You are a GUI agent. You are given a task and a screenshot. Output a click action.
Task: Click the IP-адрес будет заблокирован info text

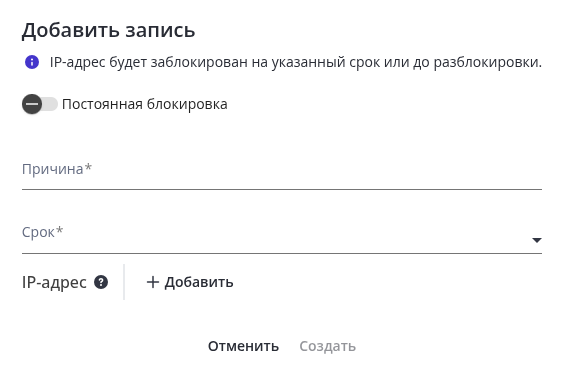pyautogui.click(x=296, y=62)
